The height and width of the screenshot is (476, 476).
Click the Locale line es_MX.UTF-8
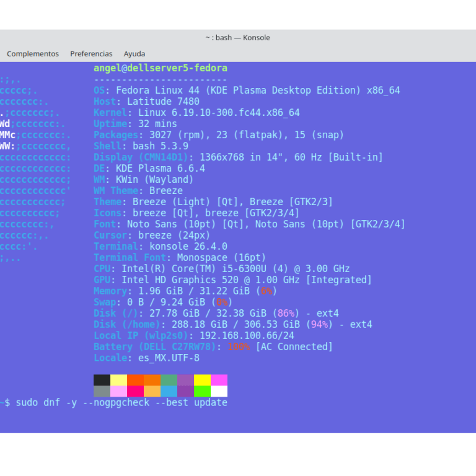(x=147, y=358)
